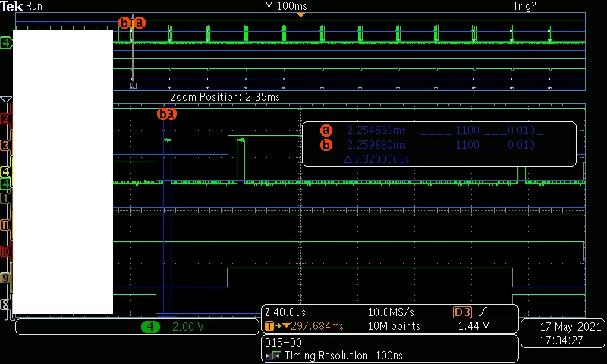Screen dimensions: 607x364
Task: Select cursor b marker on the overview
Action: tap(124, 23)
